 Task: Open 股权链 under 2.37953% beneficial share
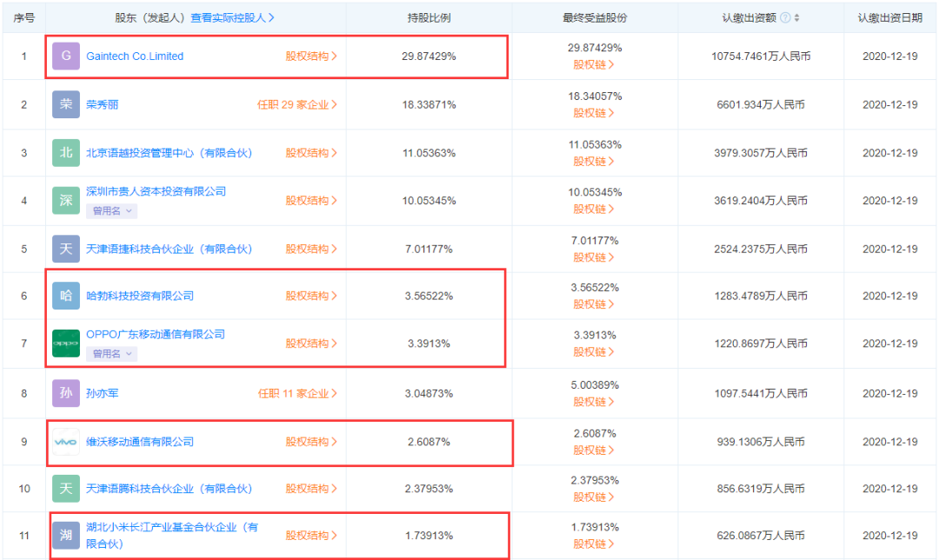[594, 497]
